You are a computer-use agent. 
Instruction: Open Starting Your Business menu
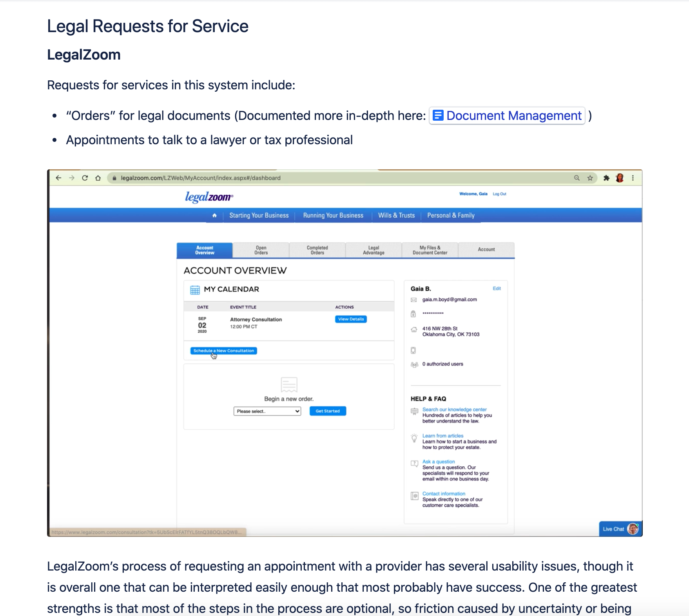259,215
